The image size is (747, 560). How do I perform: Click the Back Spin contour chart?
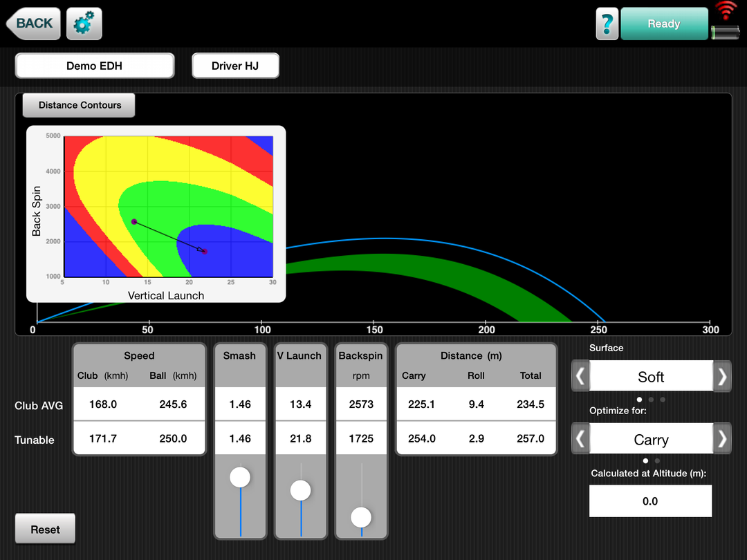[168, 206]
